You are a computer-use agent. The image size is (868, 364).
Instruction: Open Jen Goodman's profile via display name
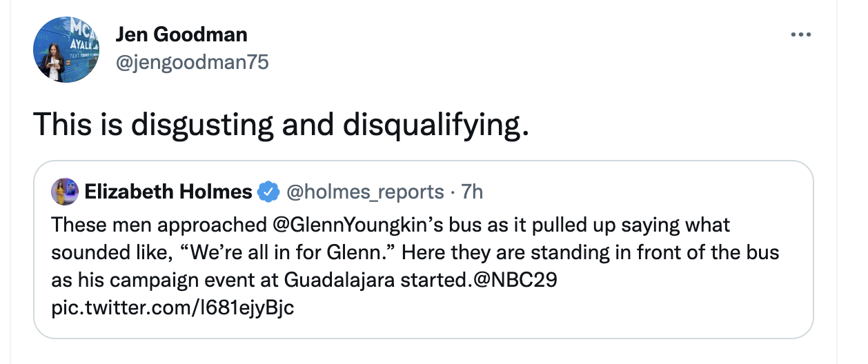pyautogui.click(x=181, y=34)
